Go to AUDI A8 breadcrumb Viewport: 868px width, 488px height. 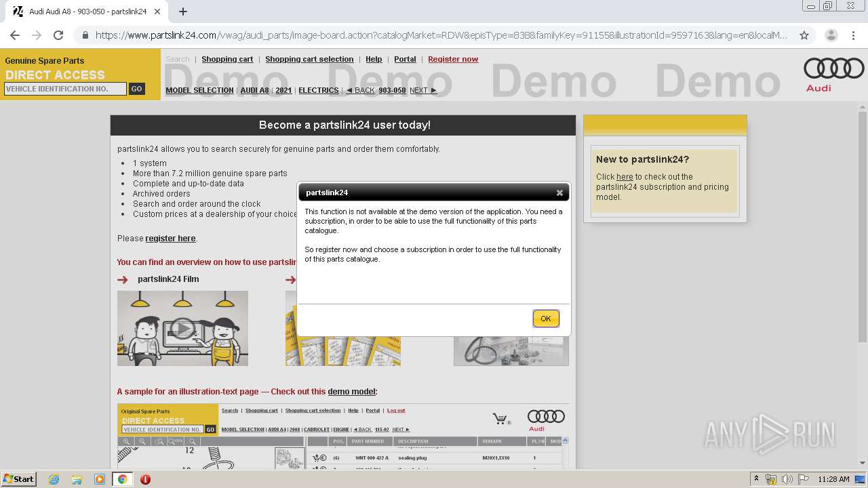pos(254,90)
